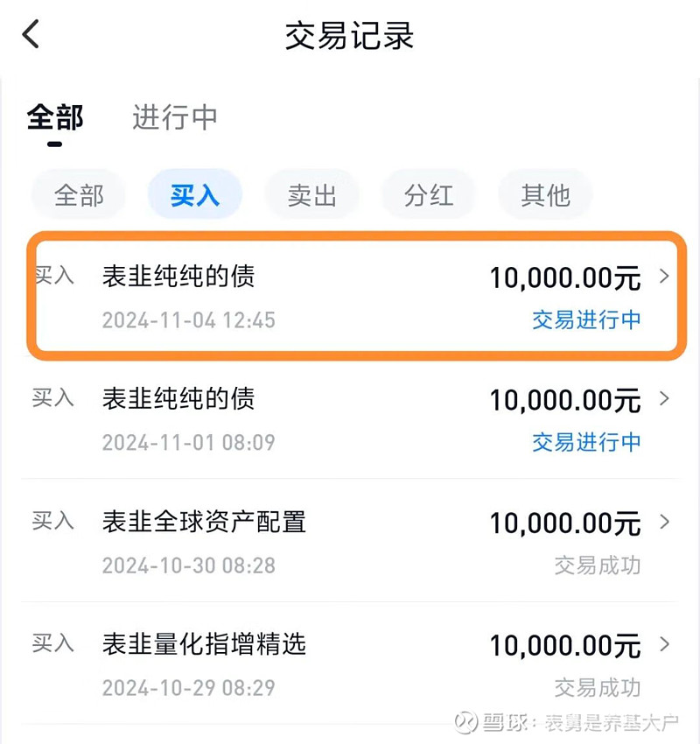
Task: Open chevron for 表韭量化指增精选 record
Action: [x=664, y=644]
